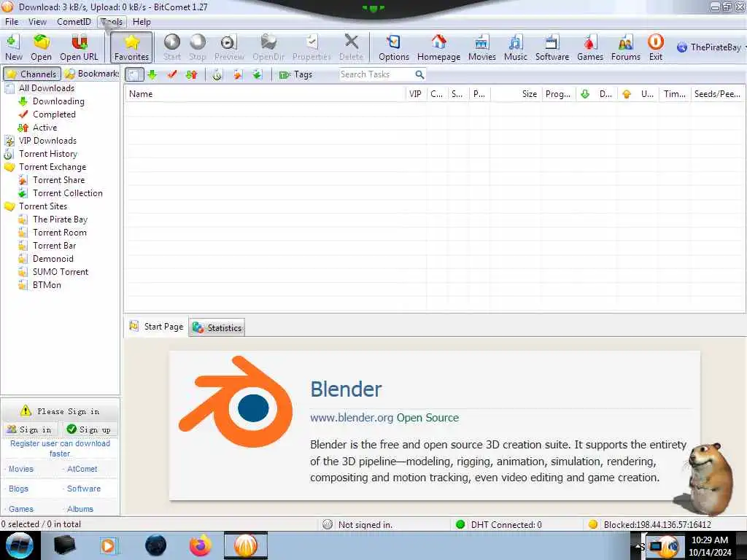Viewport: 747px width, 560px height.
Task: Switch to the Channels tab
Action: click(32, 74)
